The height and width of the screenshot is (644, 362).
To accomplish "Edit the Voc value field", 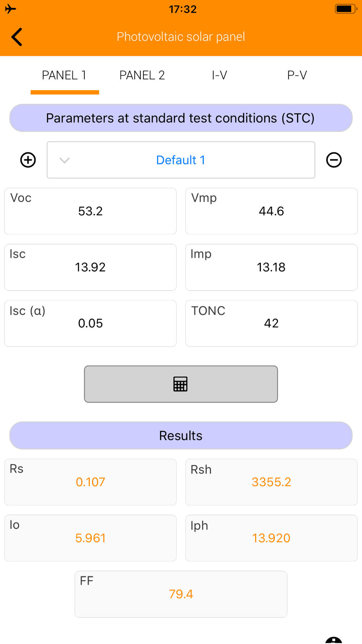I will pos(90,211).
